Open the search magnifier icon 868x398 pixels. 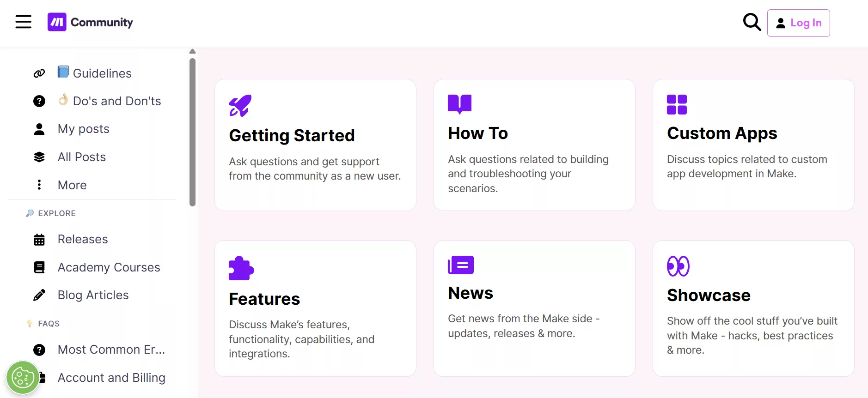point(752,22)
